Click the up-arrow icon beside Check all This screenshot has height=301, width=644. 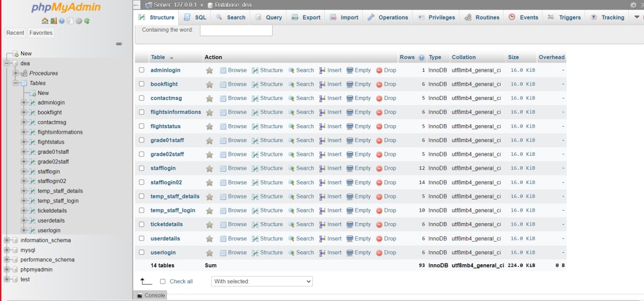pos(146,281)
